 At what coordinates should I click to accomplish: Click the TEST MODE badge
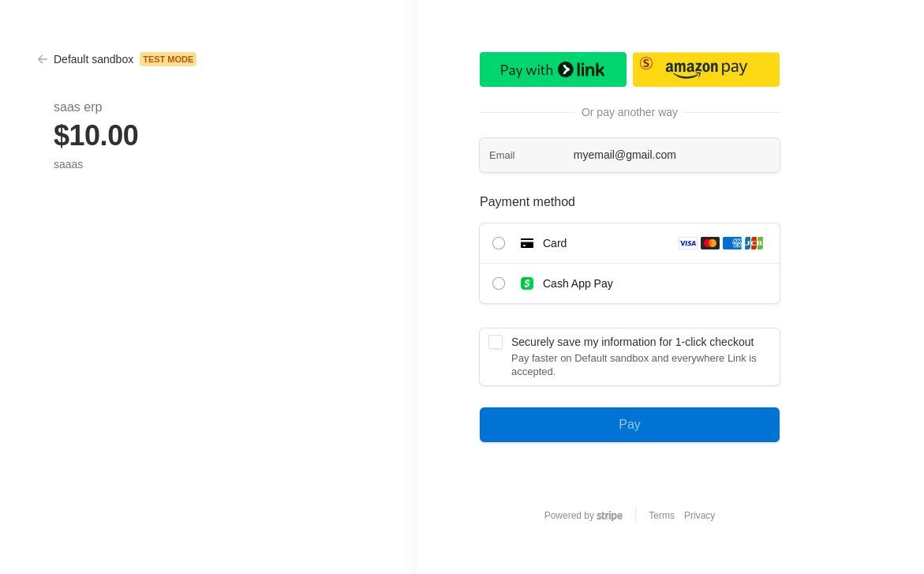click(x=168, y=59)
